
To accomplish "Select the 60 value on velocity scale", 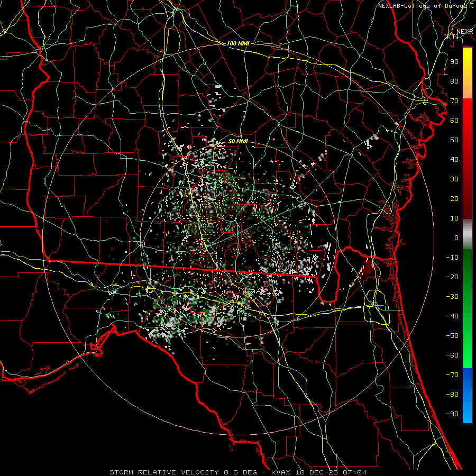I will (x=454, y=121).
